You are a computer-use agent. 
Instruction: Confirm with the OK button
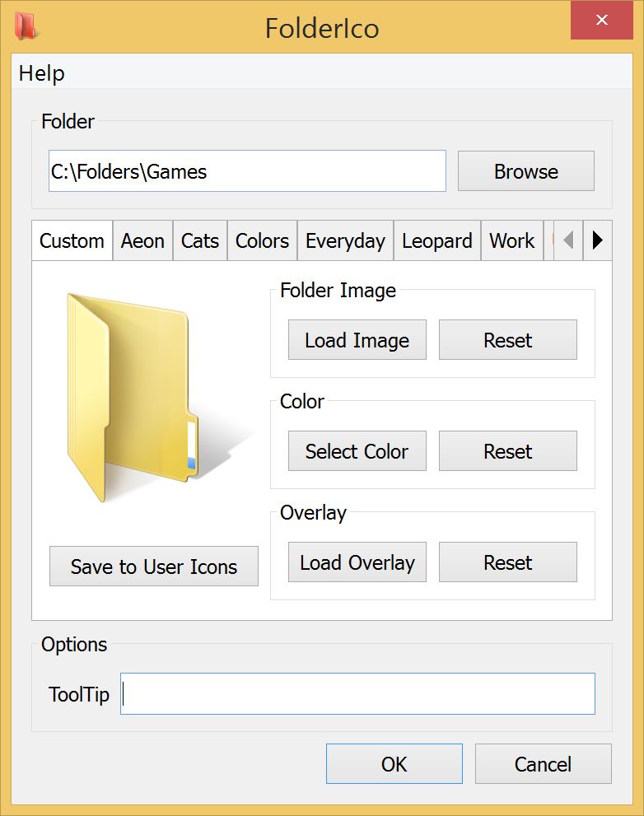(394, 764)
